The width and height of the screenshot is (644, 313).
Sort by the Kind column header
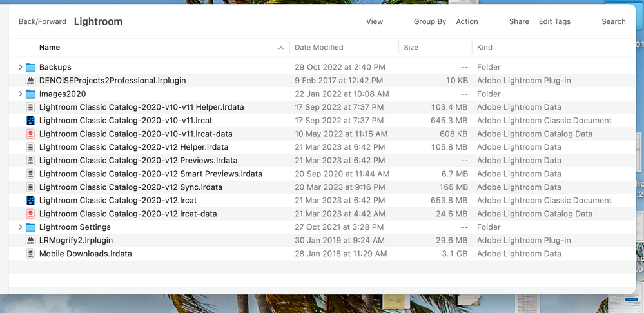[485, 48]
